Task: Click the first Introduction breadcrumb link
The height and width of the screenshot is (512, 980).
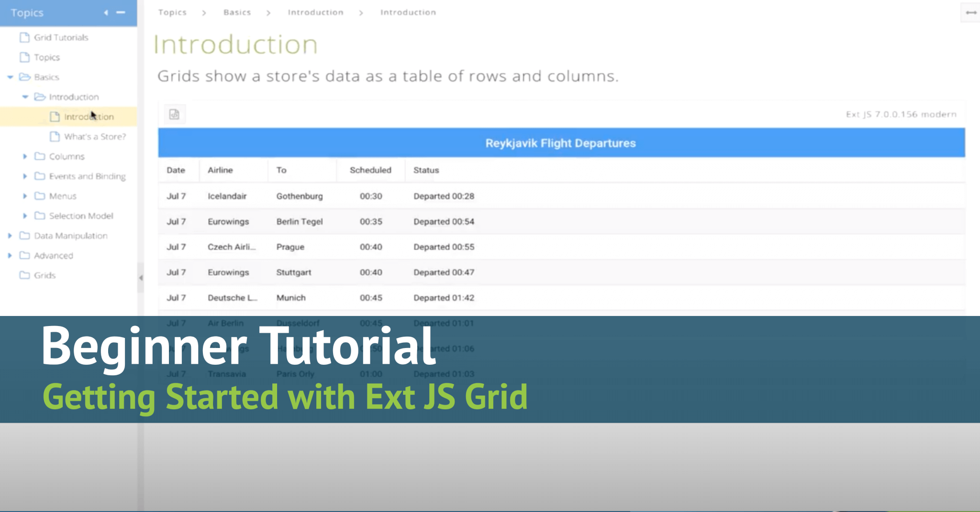Action: 315,12
